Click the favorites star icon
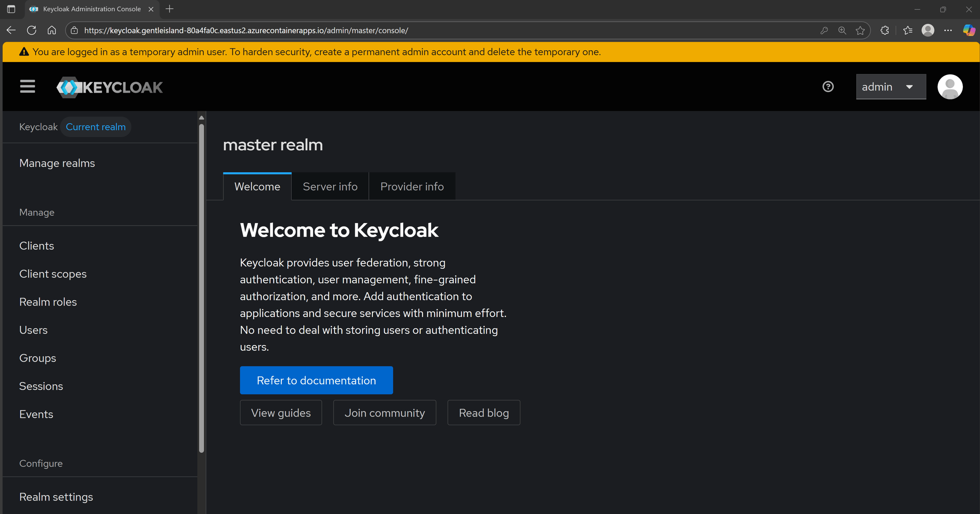This screenshot has width=980, height=514. click(860, 30)
